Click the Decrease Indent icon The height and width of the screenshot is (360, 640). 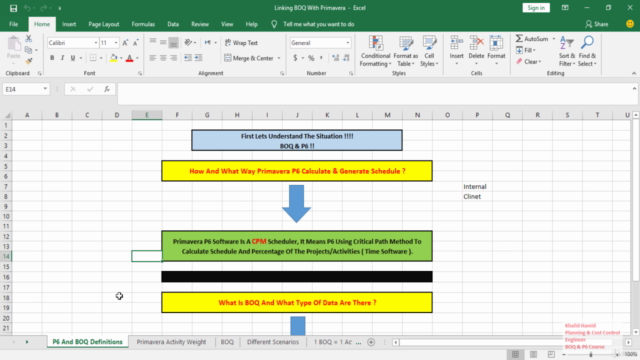click(x=188, y=58)
